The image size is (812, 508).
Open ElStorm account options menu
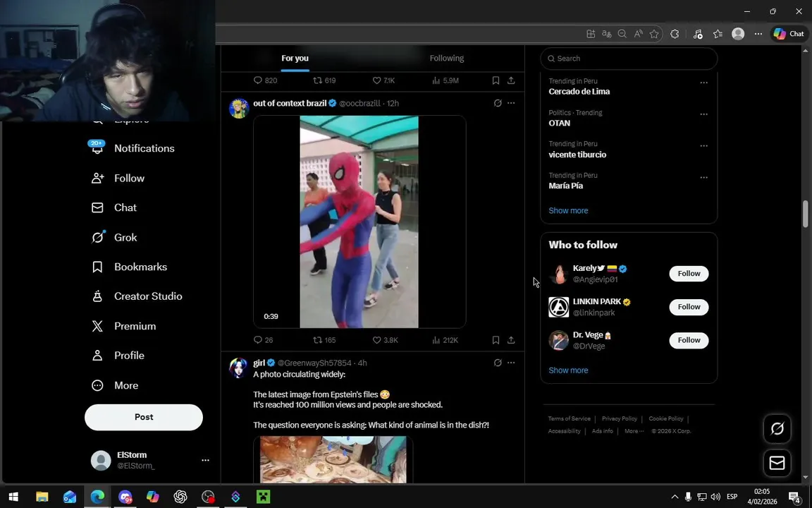click(205, 460)
